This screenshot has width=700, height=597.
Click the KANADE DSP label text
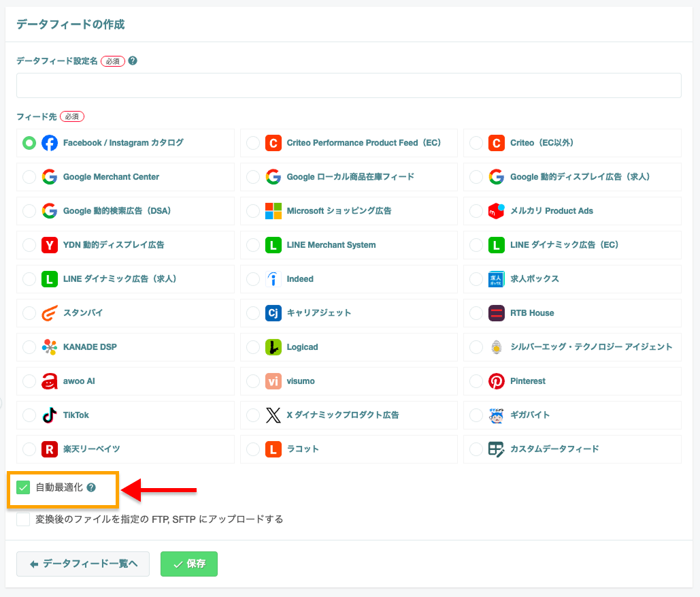(x=90, y=346)
